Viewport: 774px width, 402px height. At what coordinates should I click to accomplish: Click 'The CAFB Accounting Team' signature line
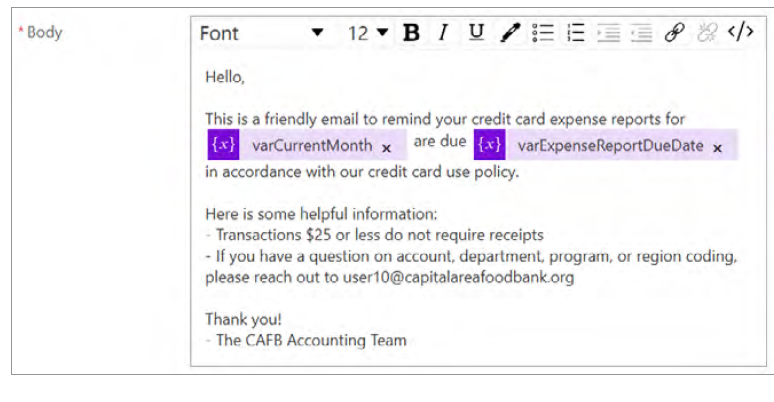tap(306, 340)
